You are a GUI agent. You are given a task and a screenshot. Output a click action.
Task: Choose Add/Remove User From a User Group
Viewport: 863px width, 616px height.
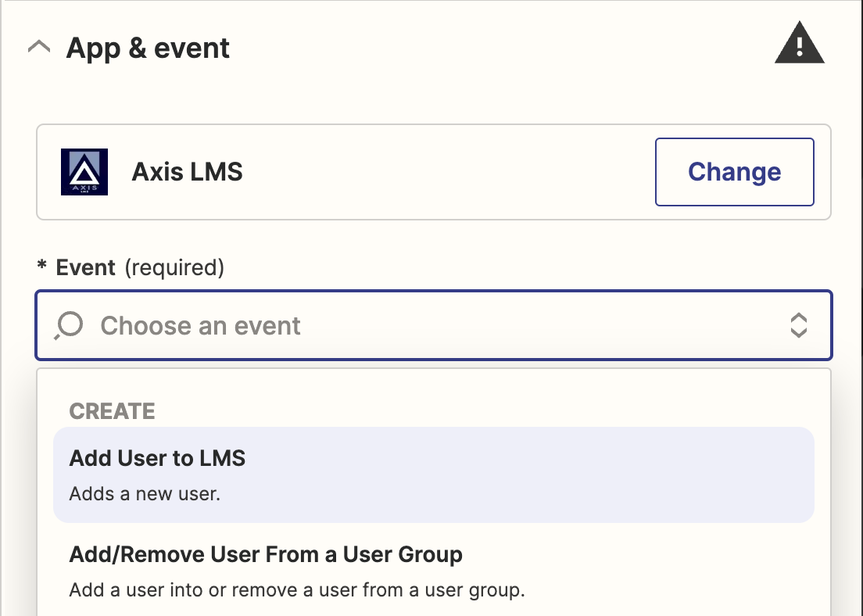pyautogui.click(x=266, y=555)
